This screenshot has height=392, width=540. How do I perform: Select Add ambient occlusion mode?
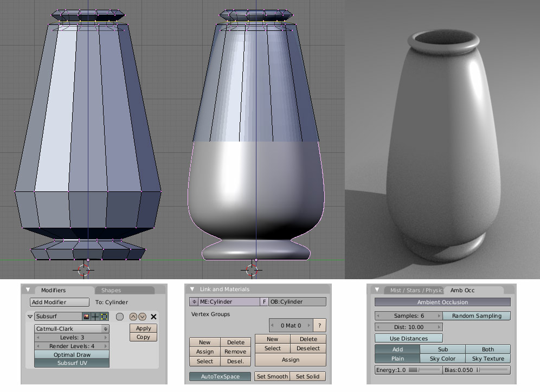pyautogui.click(x=397, y=349)
